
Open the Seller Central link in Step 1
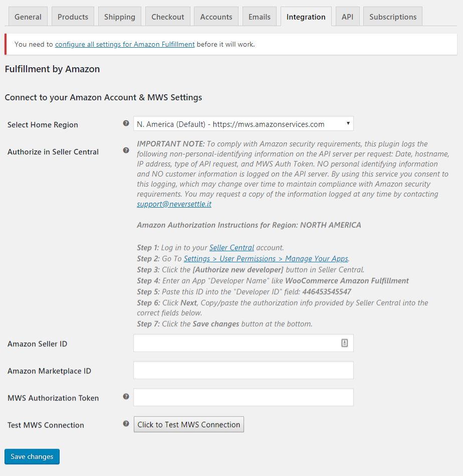pos(232,247)
